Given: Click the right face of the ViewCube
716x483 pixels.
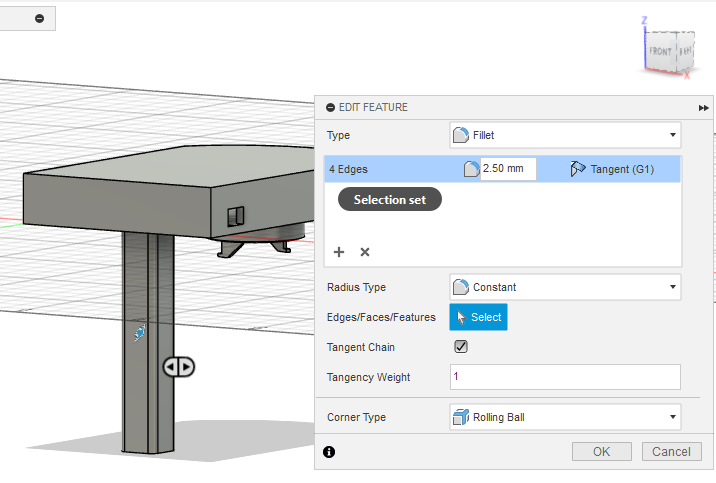Looking at the screenshot, I should pyautogui.click(x=685, y=51).
